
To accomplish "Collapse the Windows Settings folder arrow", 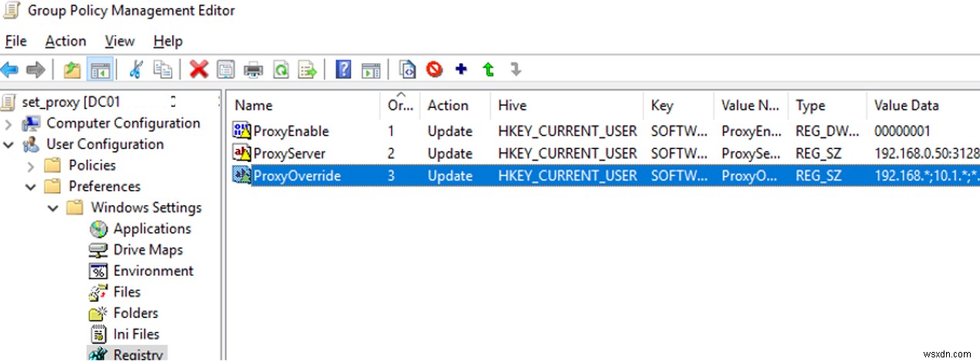I will pyautogui.click(x=53, y=208).
